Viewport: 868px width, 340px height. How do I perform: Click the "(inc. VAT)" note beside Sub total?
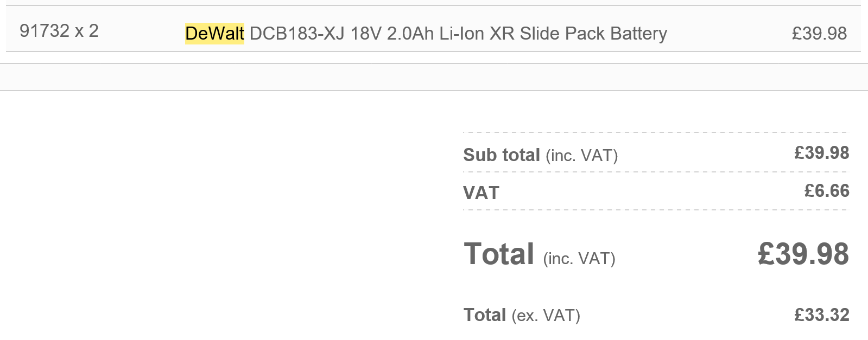click(581, 156)
